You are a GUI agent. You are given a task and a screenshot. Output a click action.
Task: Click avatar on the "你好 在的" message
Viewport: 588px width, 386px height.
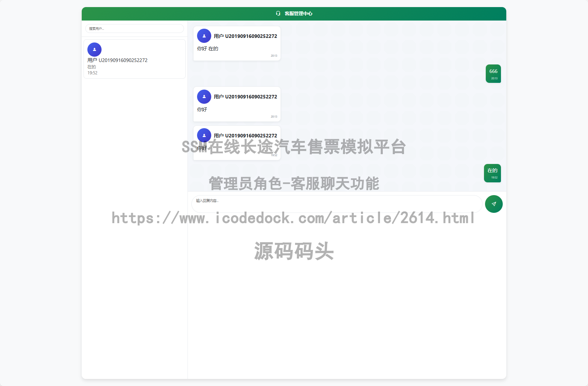204,36
